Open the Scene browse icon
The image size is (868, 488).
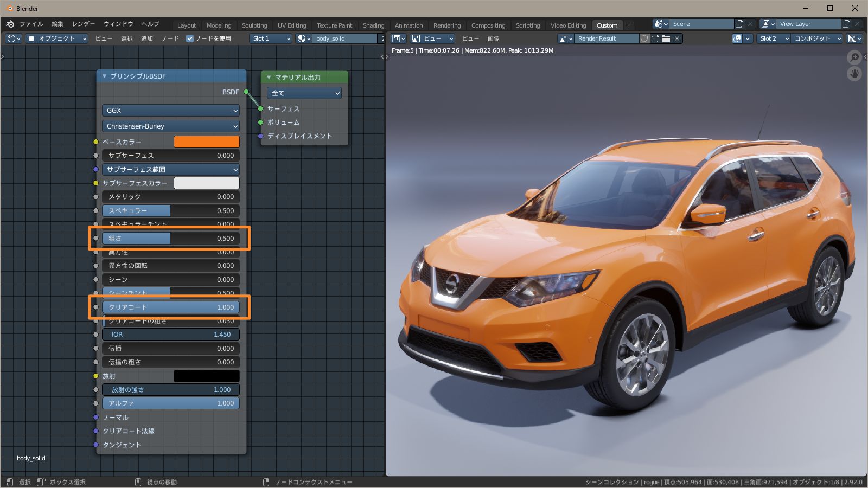click(661, 24)
